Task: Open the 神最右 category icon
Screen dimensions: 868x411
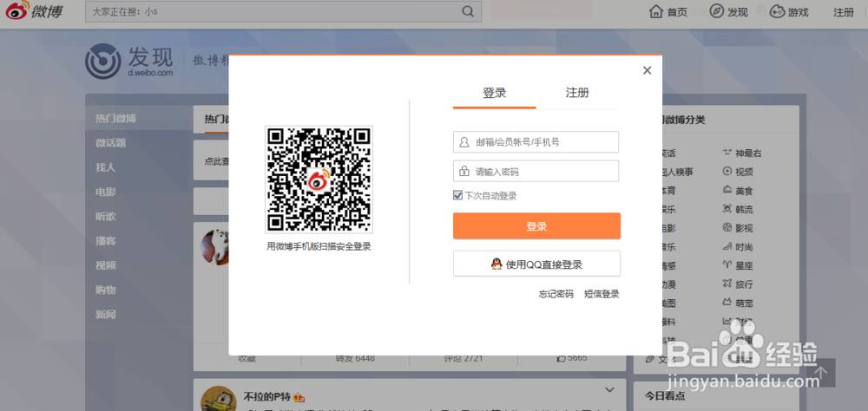Action: pyautogui.click(x=727, y=153)
